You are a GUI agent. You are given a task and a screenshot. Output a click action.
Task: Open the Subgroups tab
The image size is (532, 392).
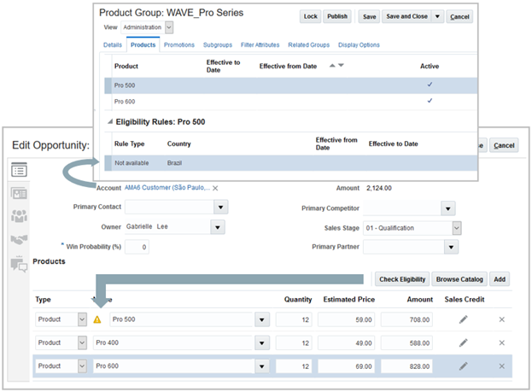coord(218,44)
